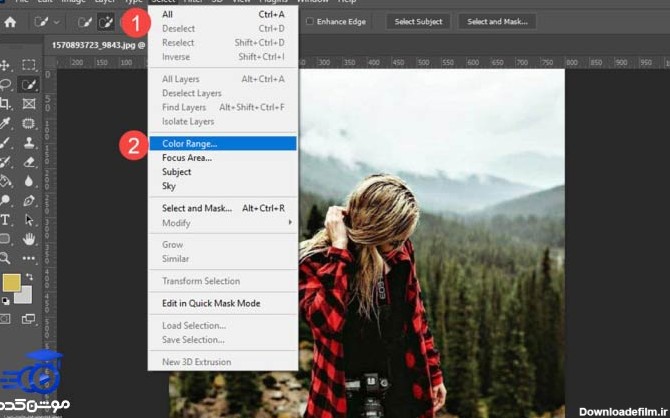The width and height of the screenshot is (670, 418).
Task: Select the Lasso tool
Action: click(x=7, y=85)
